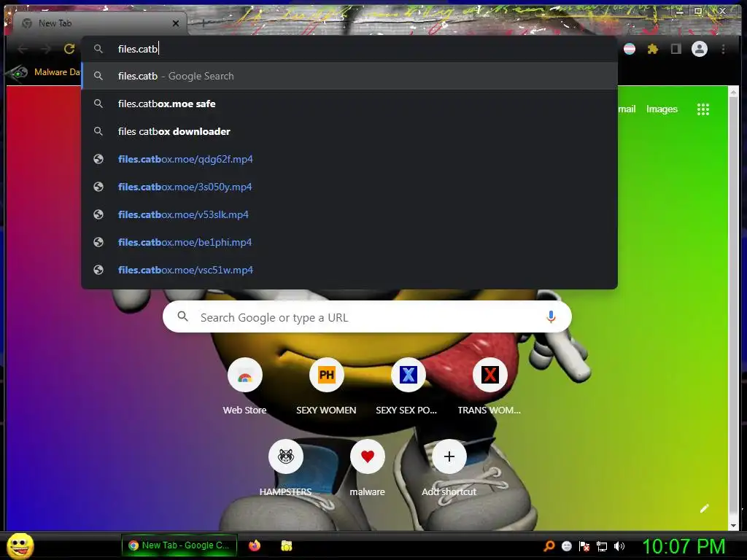Open the Google apps grid
Image resolution: width=747 pixels, height=560 pixels.
pos(703,109)
